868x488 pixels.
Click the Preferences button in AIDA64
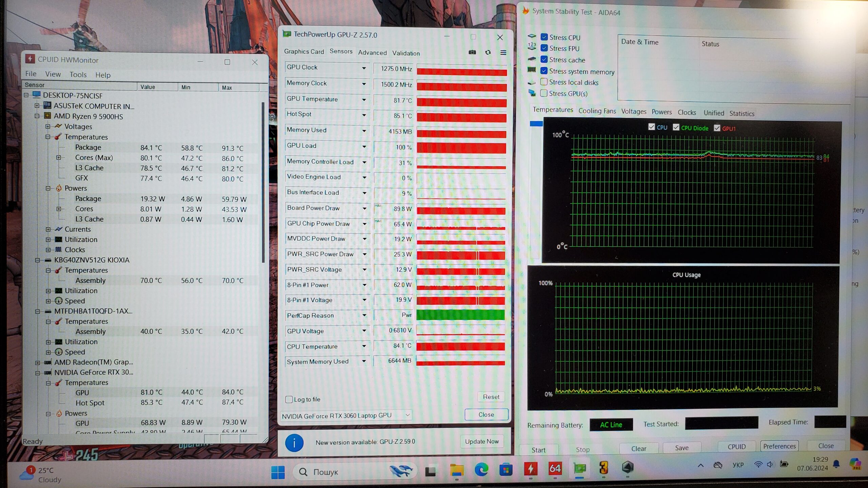click(x=779, y=446)
